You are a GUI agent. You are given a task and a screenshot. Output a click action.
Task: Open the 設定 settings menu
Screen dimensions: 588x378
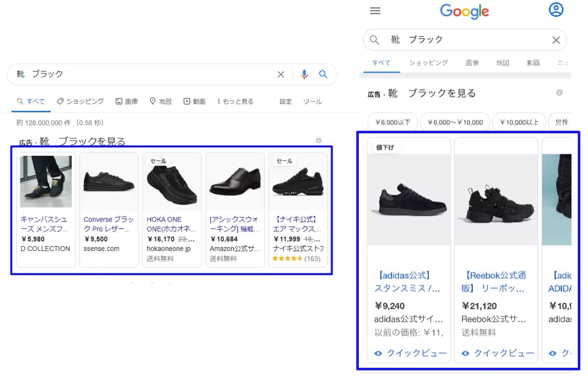(286, 101)
